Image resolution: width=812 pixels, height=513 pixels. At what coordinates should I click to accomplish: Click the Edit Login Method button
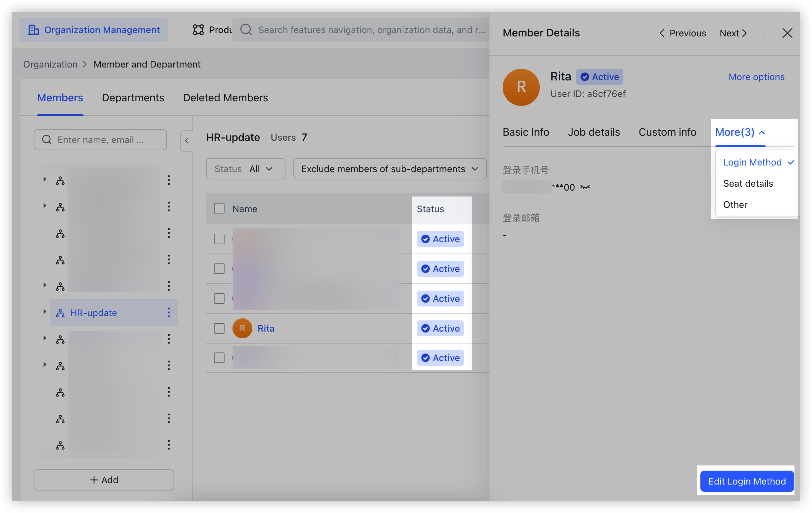747,481
